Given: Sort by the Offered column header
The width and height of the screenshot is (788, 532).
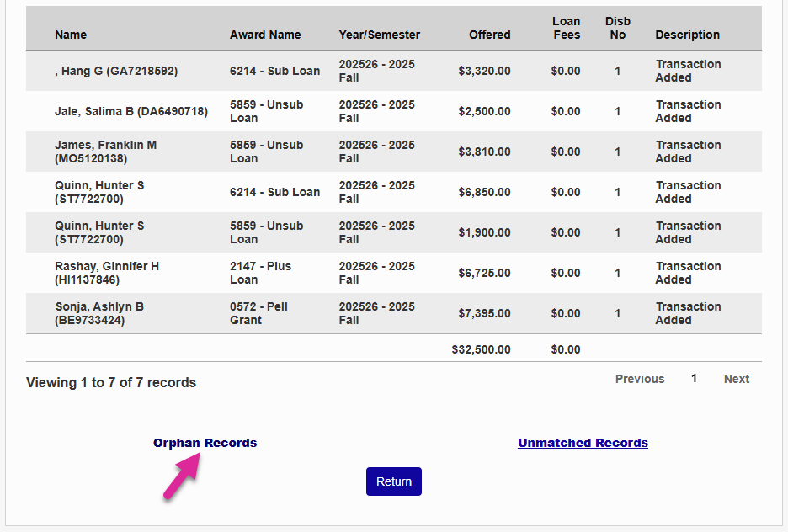Looking at the screenshot, I should coord(489,35).
